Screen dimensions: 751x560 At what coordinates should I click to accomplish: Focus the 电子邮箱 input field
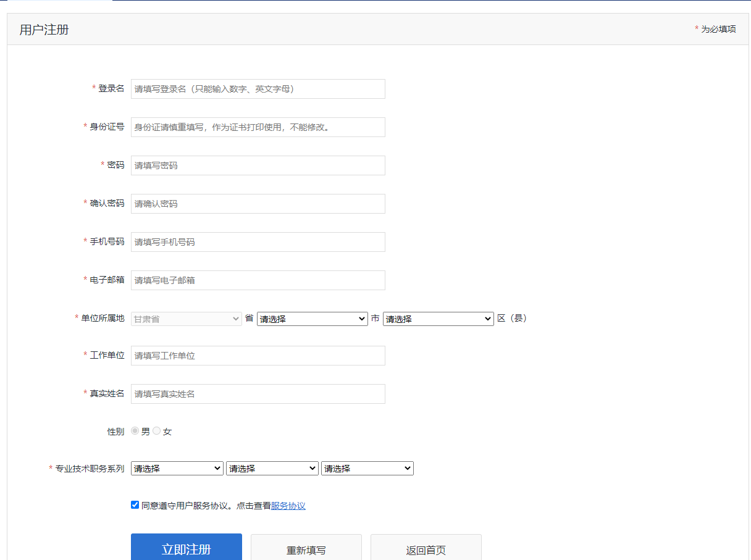pyautogui.click(x=258, y=280)
